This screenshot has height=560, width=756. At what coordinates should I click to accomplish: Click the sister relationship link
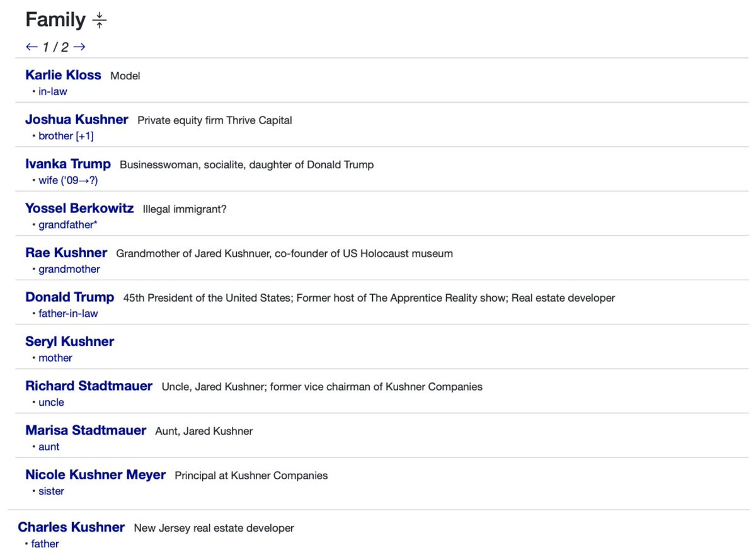click(51, 491)
